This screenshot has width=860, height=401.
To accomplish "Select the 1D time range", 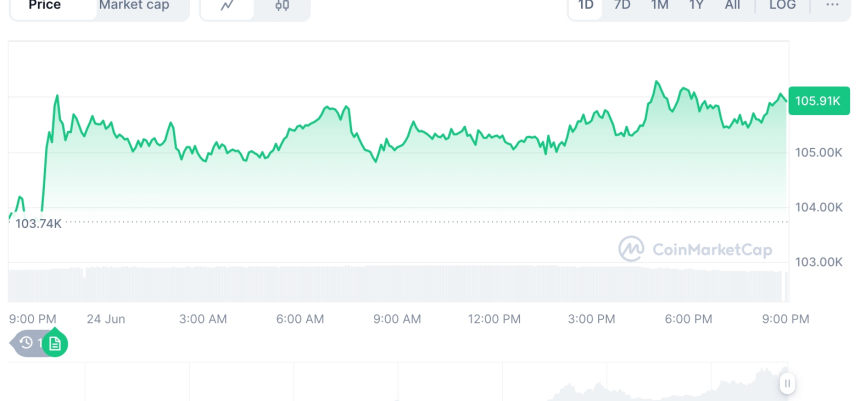I will pyautogui.click(x=586, y=6).
